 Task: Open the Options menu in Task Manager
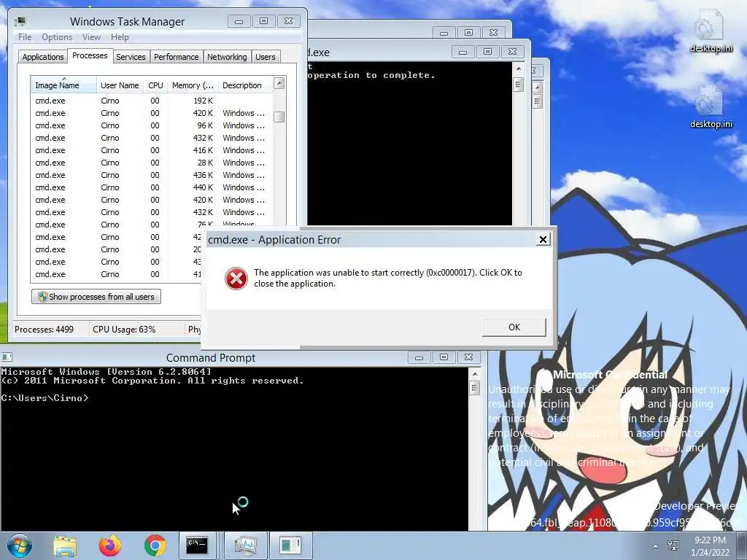(57, 37)
